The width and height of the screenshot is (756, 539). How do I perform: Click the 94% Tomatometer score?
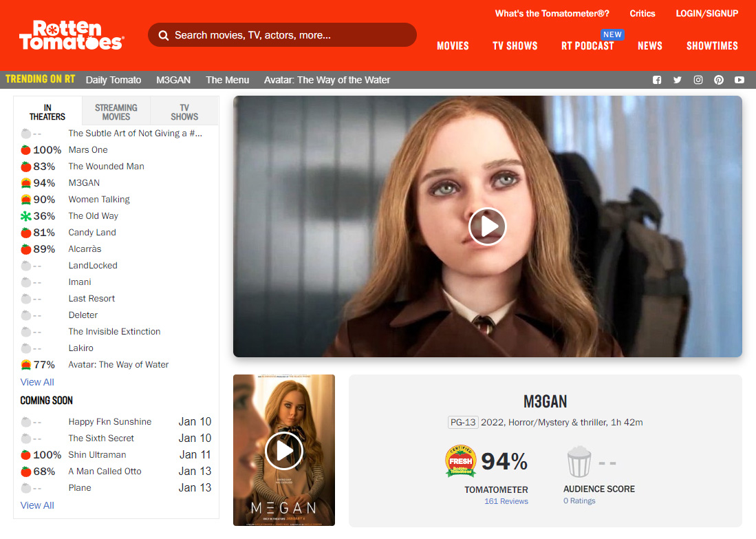[504, 461]
